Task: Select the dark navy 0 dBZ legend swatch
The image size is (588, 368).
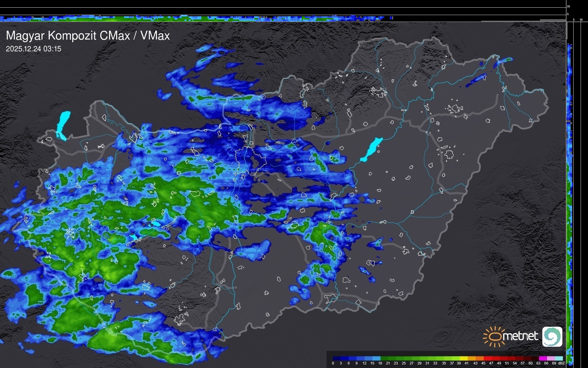Action: pos(337,358)
